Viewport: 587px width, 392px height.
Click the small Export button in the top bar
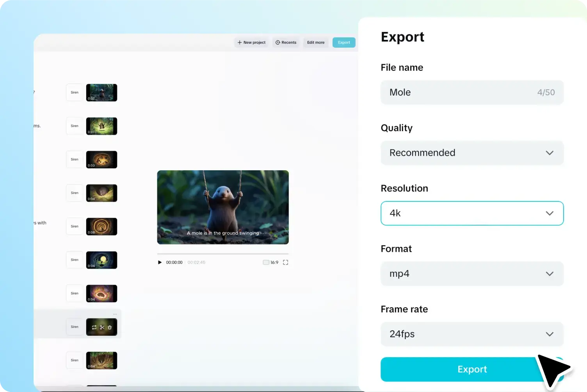pos(344,43)
